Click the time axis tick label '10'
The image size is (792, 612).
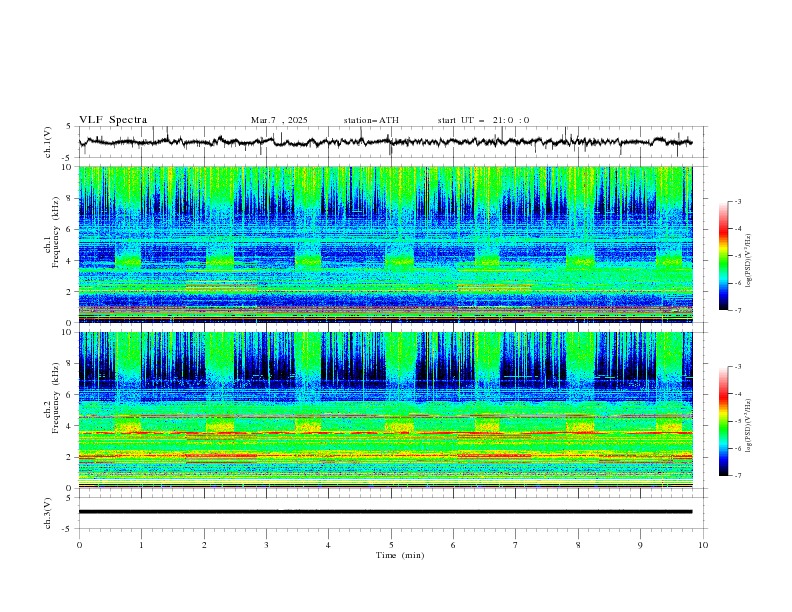[703, 545]
